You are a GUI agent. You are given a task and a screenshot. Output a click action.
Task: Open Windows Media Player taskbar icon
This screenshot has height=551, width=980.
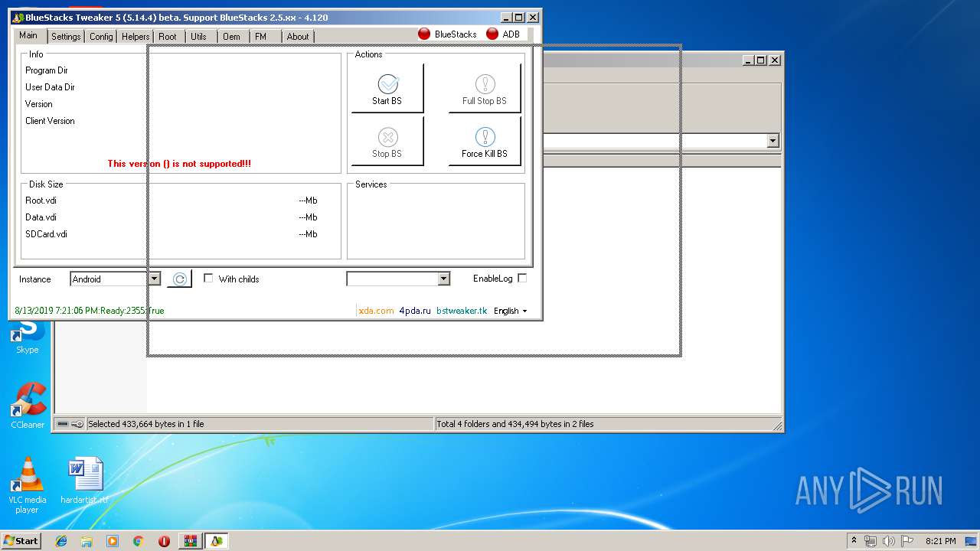[x=113, y=541]
